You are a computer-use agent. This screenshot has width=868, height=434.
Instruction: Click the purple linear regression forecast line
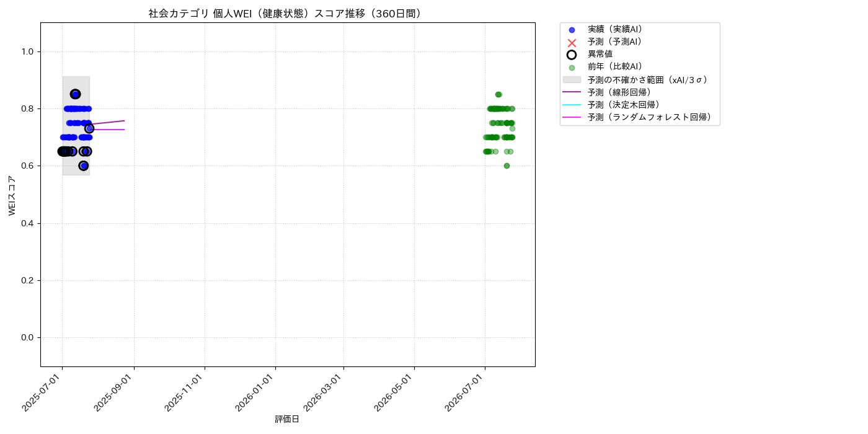(x=107, y=123)
